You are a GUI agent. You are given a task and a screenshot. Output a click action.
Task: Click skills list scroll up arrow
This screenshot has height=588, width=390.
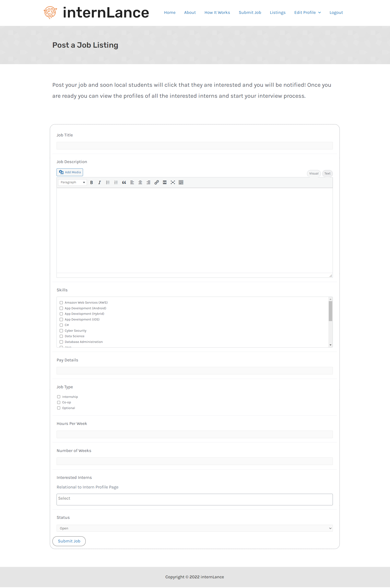(x=331, y=299)
